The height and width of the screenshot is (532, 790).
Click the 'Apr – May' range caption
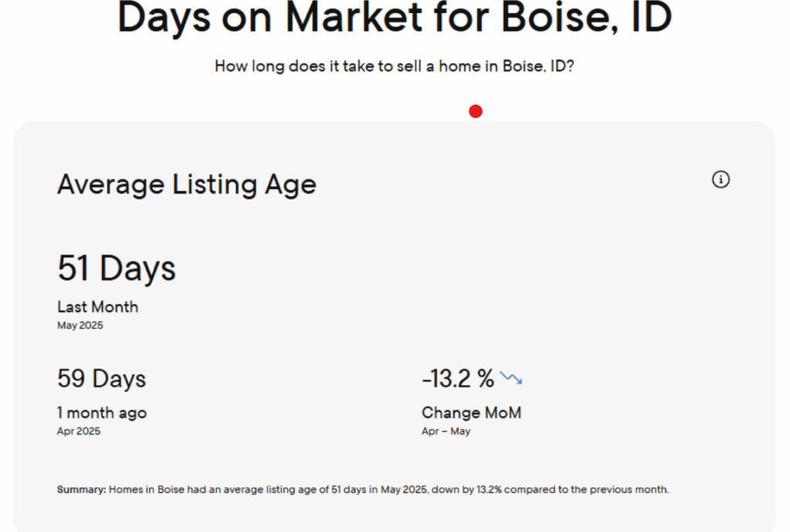tap(446, 431)
